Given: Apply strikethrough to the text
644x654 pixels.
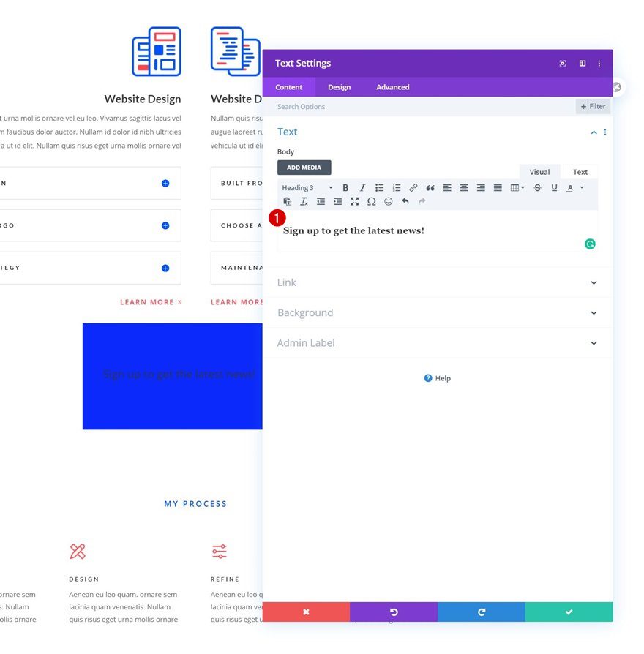Looking at the screenshot, I should click(537, 187).
